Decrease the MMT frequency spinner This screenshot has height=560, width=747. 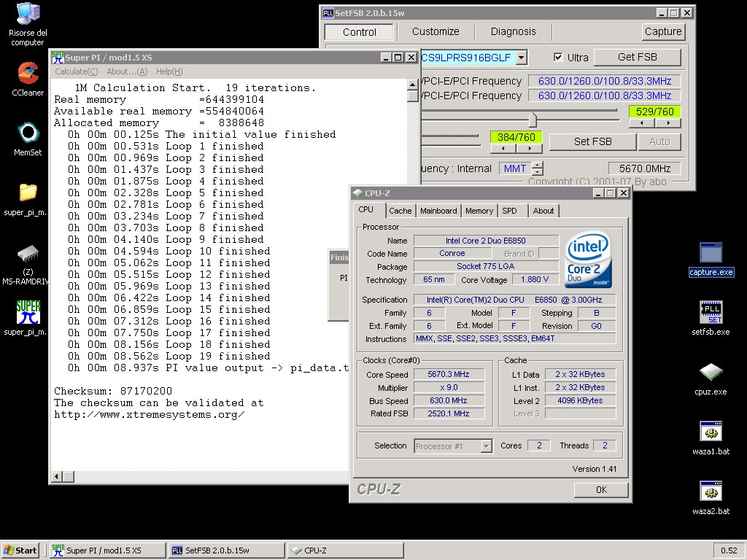538,172
